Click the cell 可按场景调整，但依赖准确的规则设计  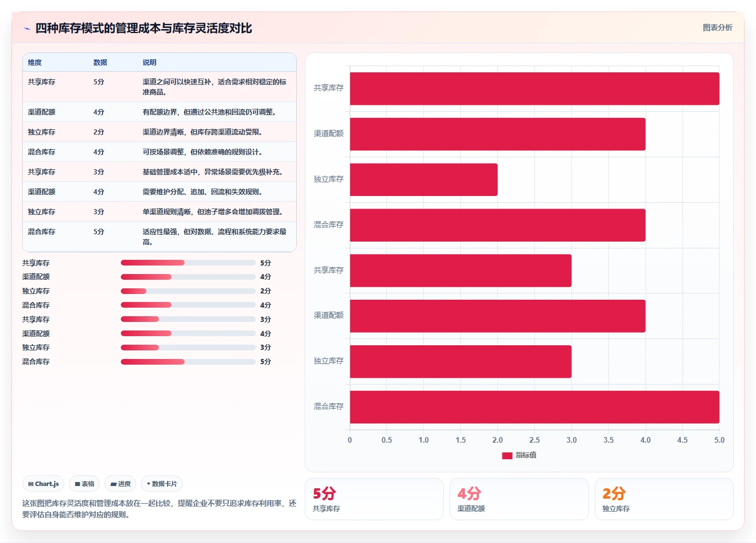(203, 152)
